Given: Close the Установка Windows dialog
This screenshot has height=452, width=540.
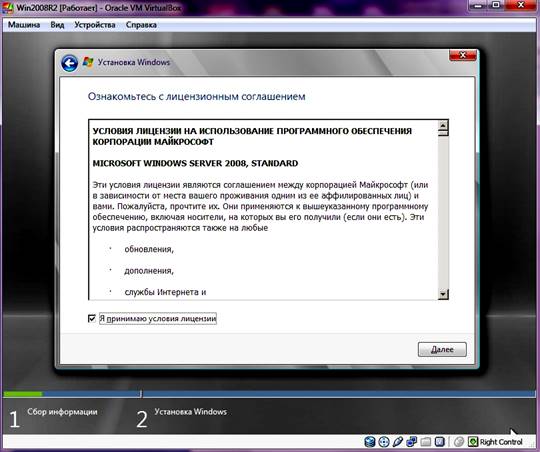Looking at the screenshot, I should point(463,55).
